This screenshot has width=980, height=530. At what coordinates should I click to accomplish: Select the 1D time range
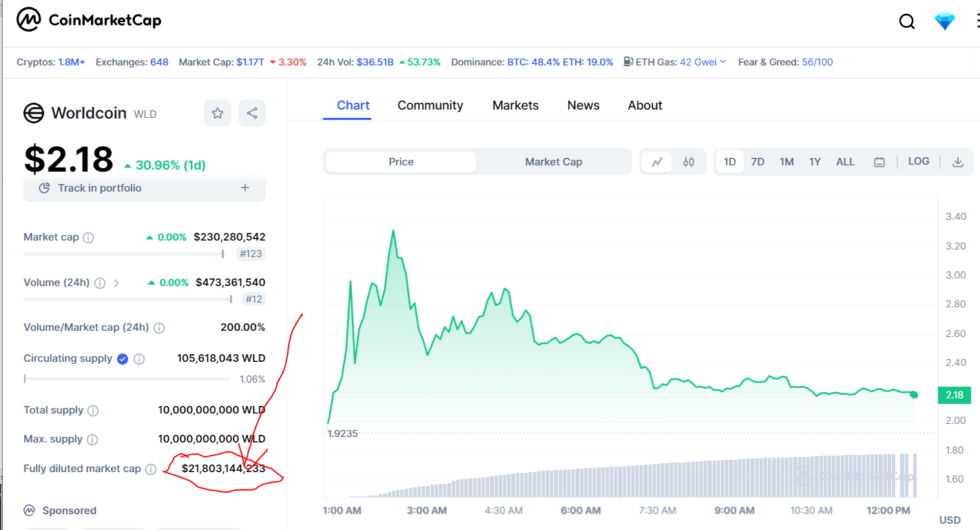pos(730,162)
